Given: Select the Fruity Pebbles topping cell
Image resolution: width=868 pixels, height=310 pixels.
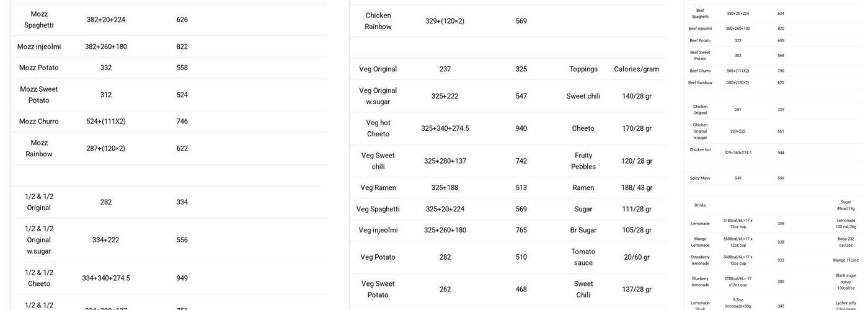Looking at the screenshot, I should coord(583,161).
